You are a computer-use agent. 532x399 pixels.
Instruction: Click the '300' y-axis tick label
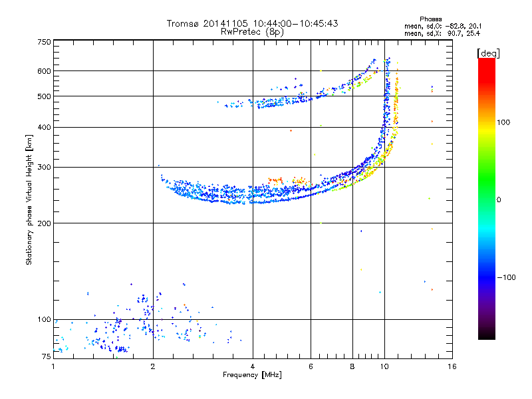coord(45,168)
